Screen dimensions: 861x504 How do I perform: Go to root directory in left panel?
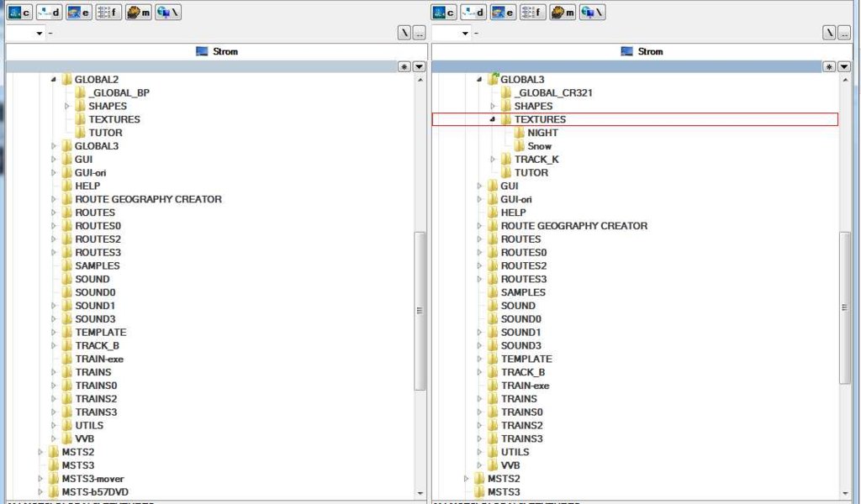pos(404,33)
